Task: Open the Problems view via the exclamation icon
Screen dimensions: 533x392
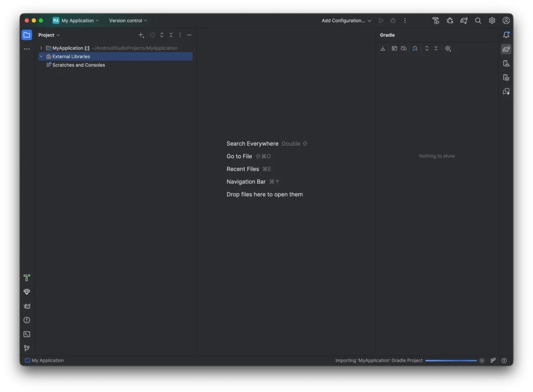Action: tap(27, 320)
